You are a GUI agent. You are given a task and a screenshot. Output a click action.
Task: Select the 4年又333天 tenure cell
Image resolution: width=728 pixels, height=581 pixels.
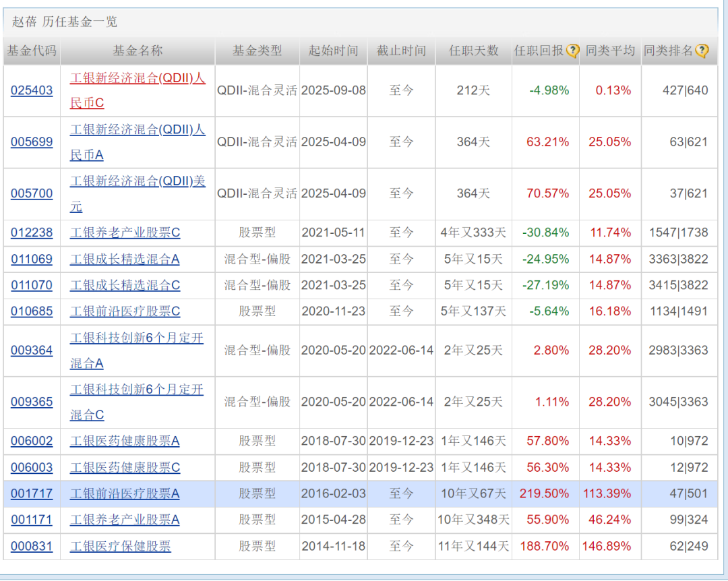pyautogui.click(x=473, y=233)
